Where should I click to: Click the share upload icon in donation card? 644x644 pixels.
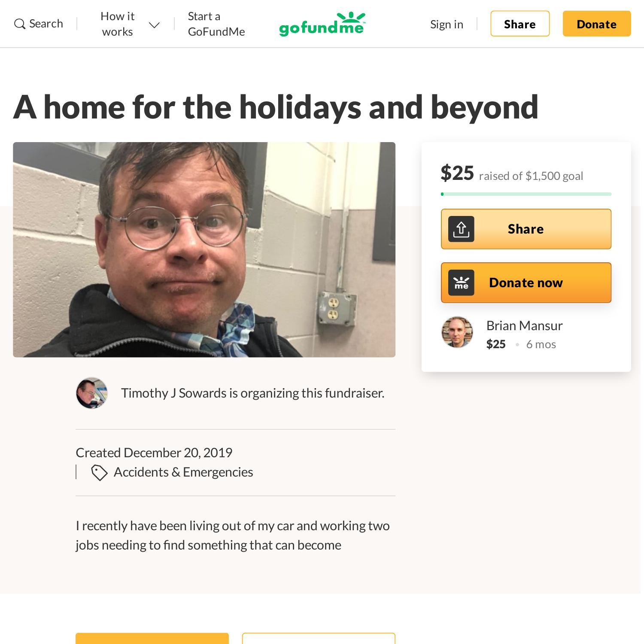[461, 229]
